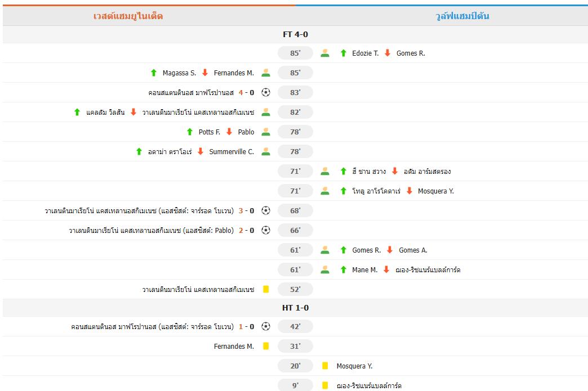Click the goal ball icon at 66'

pyautogui.click(x=266, y=230)
